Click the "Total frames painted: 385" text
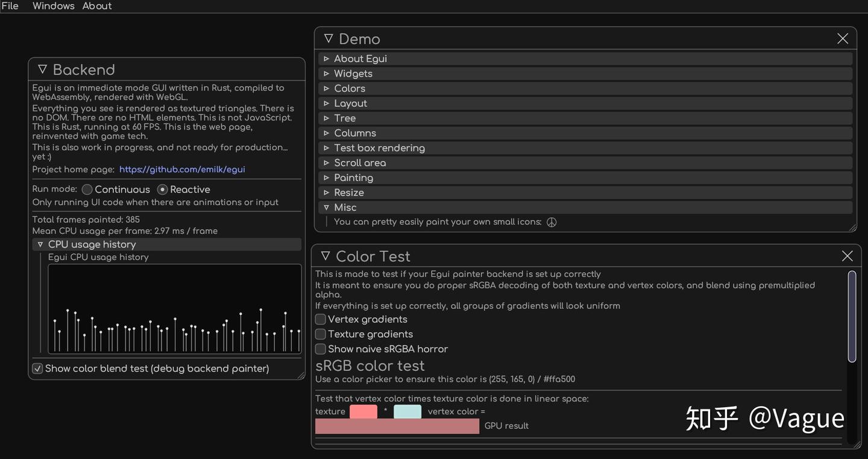 click(86, 220)
